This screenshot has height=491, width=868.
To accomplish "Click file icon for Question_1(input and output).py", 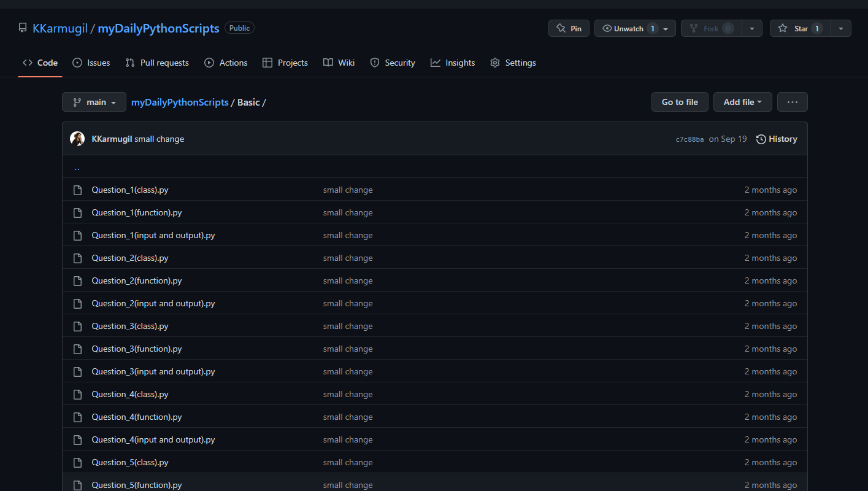I will coord(77,235).
